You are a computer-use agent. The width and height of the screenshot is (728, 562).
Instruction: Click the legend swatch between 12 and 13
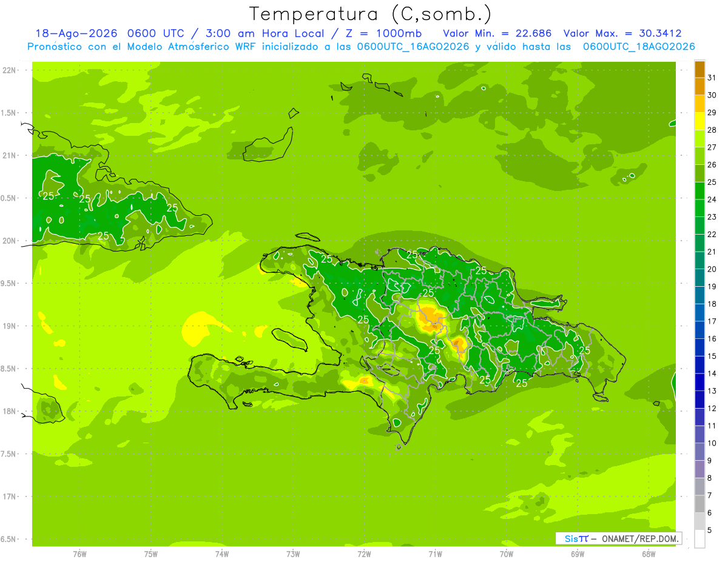tap(699, 400)
